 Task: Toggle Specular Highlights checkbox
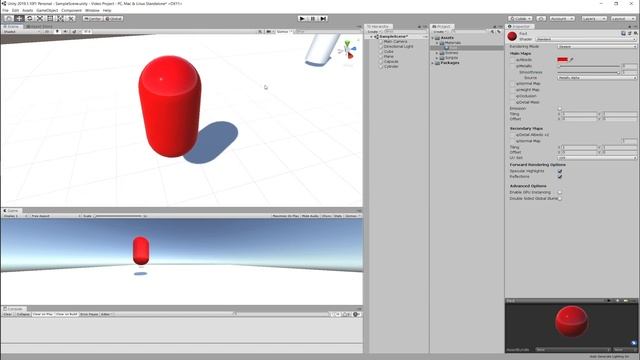pyautogui.click(x=560, y=171)
